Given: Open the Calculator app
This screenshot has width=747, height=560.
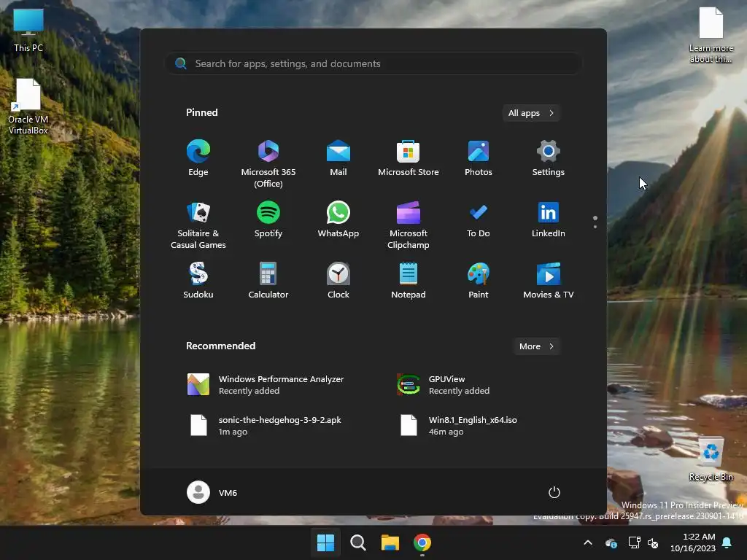Looking at the screenshot, I should [x=268, y=281].
